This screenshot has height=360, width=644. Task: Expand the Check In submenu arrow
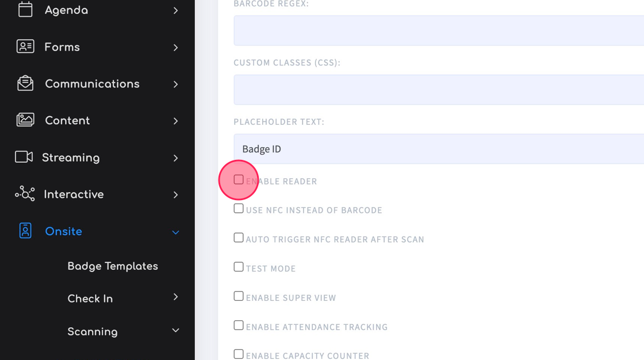(x=176, y=297)
